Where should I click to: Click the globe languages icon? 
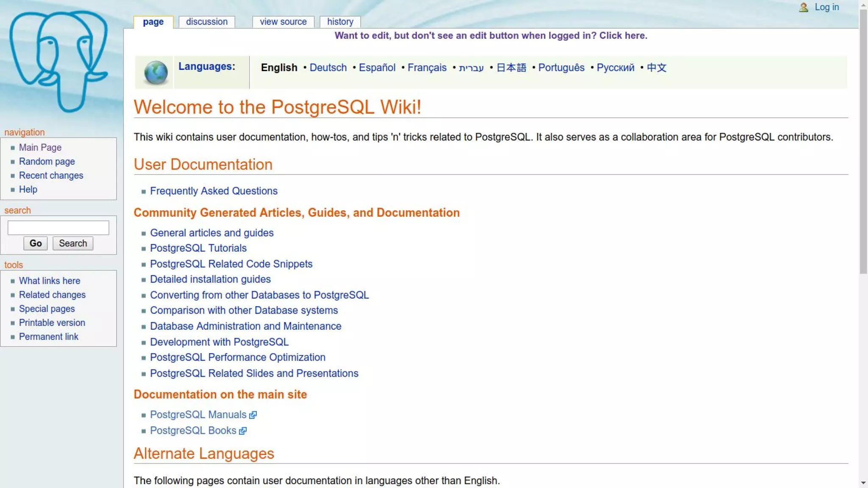[156, 72]
